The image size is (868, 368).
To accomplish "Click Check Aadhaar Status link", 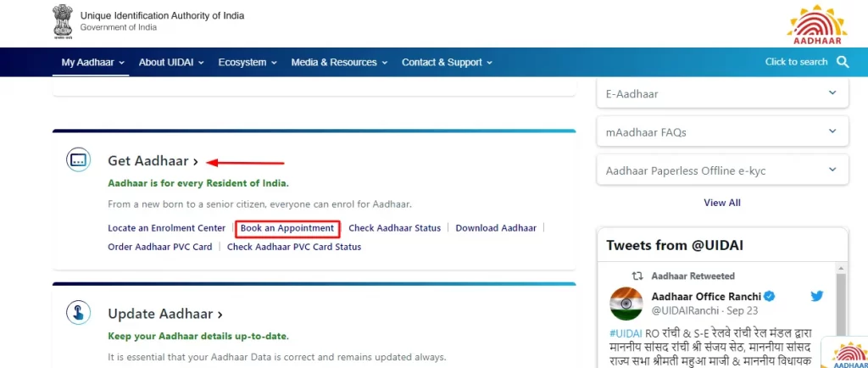I will point(395,228).
